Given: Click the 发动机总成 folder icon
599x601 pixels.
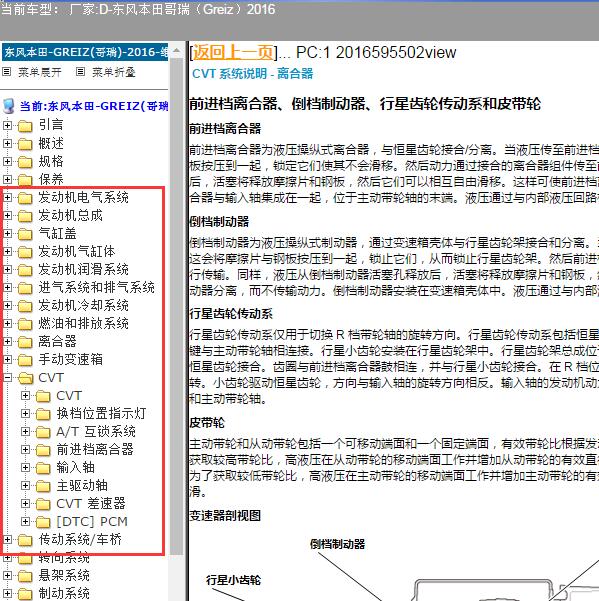Looking at the screenshot, I should pos(25,216).
